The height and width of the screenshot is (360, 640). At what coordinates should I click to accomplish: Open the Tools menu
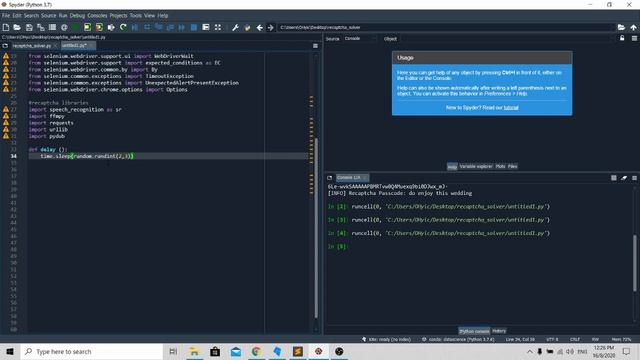(x=136, y=16)
